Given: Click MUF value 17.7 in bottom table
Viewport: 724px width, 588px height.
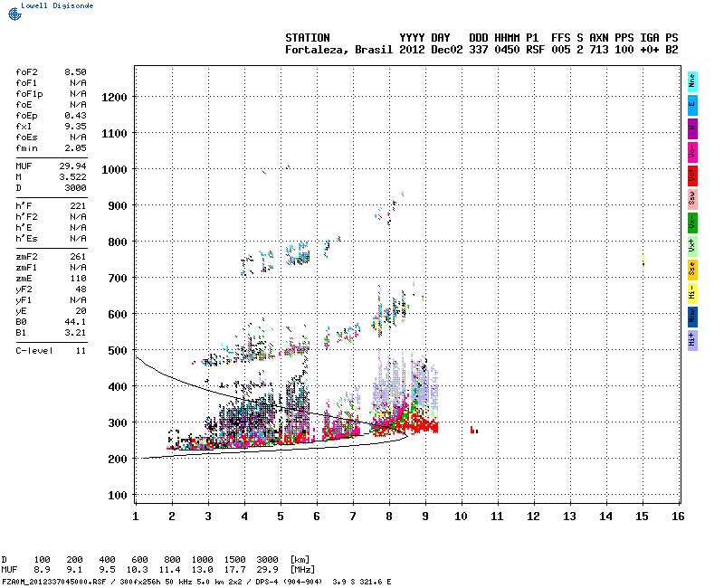Looking at the screenshot, I should 235,570.
